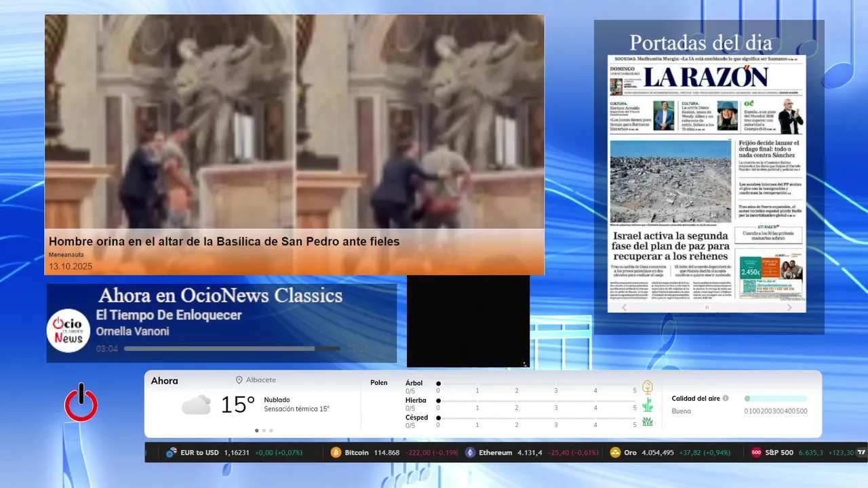
Task: Click 'Sensación térmica 15°' text
Action: pos(297,409)
